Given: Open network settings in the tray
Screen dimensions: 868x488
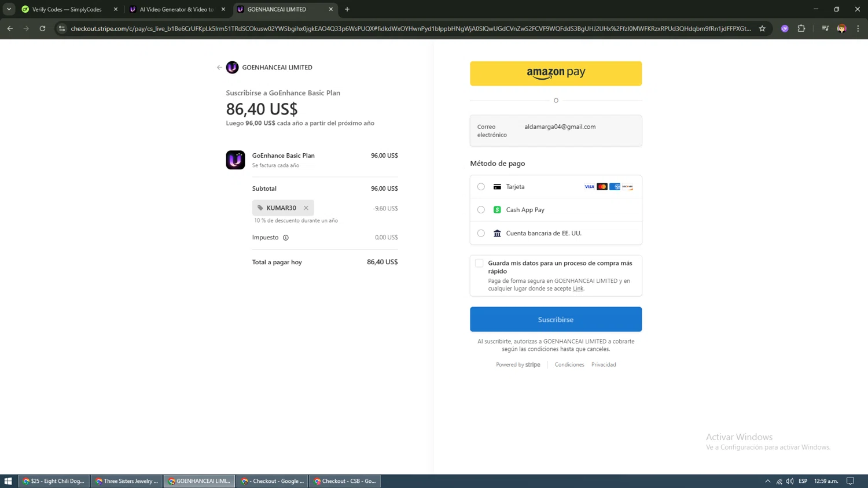Looking at the screenshot, I should pyautogui.click(x=779, y=481).
